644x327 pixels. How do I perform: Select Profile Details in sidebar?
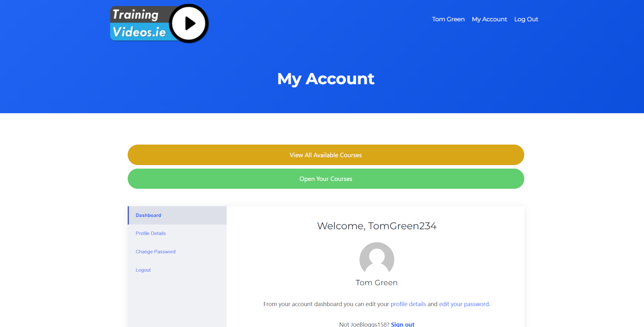click(151, 233)
